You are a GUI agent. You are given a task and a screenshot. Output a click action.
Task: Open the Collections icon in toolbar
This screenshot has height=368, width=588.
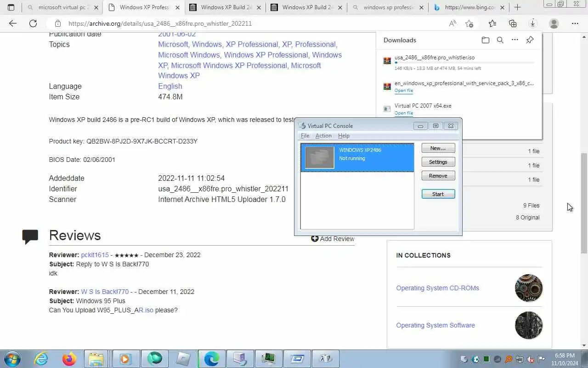[x=513, y=23]
